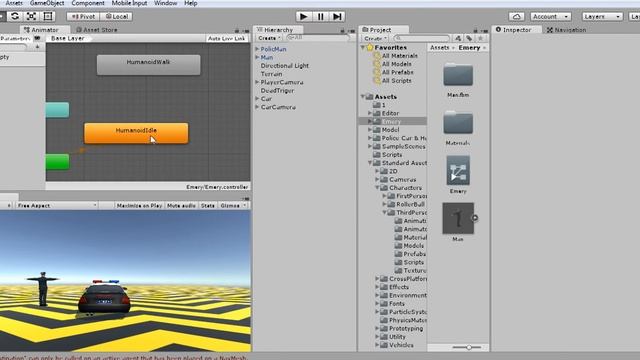Image resolution: width=640 pixels, height=360 pixels.
Task: Select All Materials favorite
Action: [x=399, y=56]
